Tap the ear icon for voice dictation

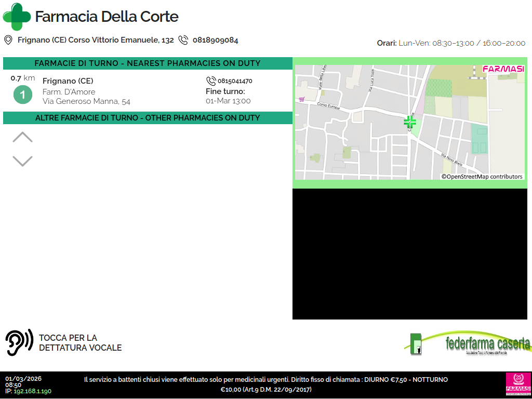tap(19, 342)
